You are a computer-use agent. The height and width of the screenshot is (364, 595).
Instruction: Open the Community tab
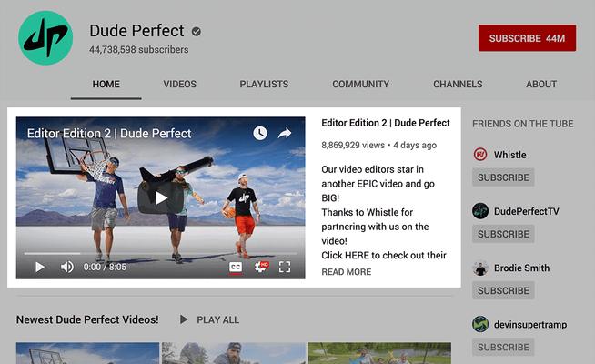(361, 85)
